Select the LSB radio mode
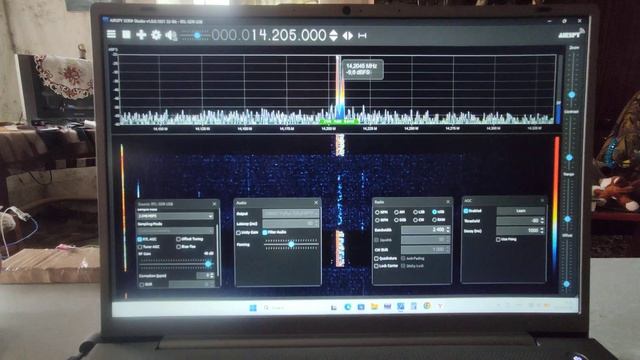Screen dimensions: 640x360 (415, 212)
